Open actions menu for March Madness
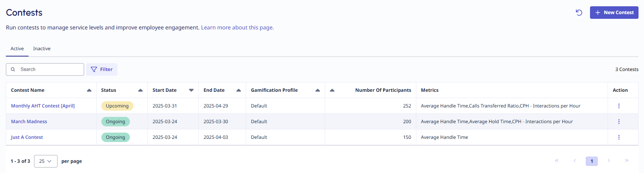This screenshot has width=644, height=173. (x=619, y=122)
